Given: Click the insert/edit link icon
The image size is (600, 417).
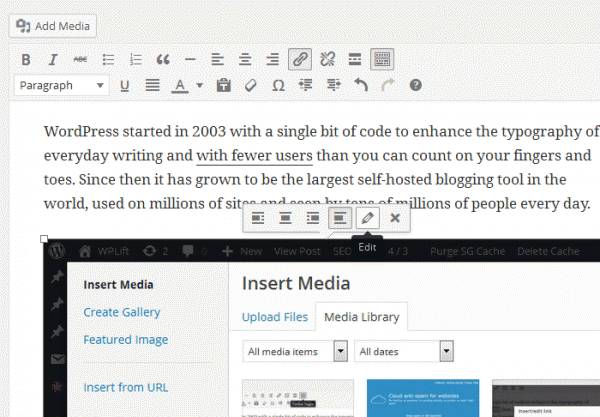Looking at the screenshot, I should click(x=299, y=59).
